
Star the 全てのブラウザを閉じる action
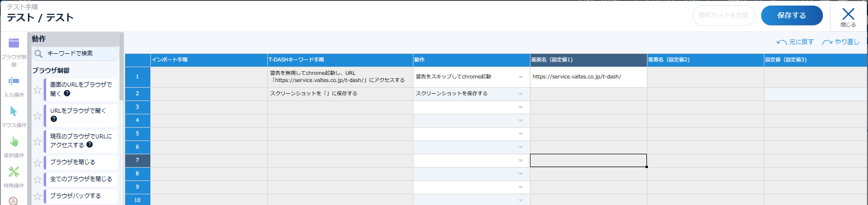[x=37, y=179]
